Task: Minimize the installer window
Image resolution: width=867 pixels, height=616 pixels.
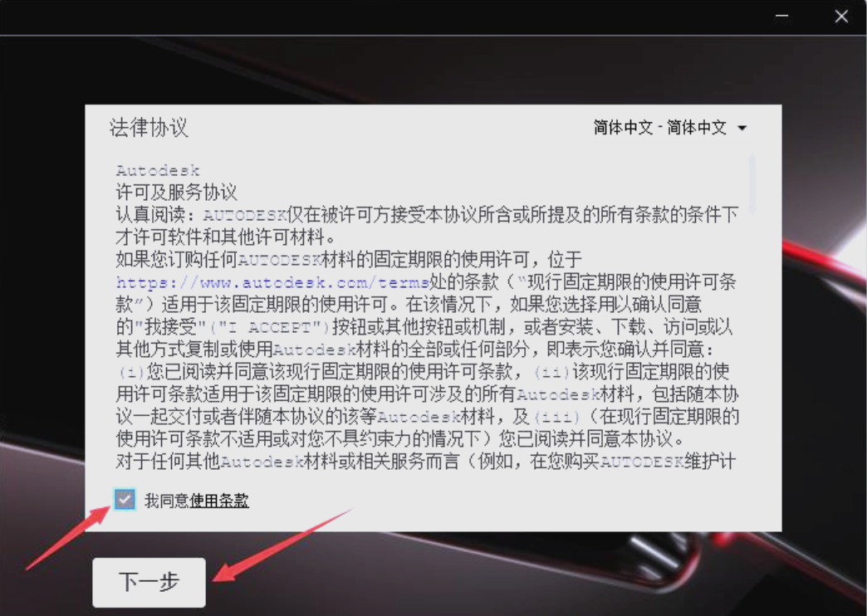Action: click(x=781, y=16)
